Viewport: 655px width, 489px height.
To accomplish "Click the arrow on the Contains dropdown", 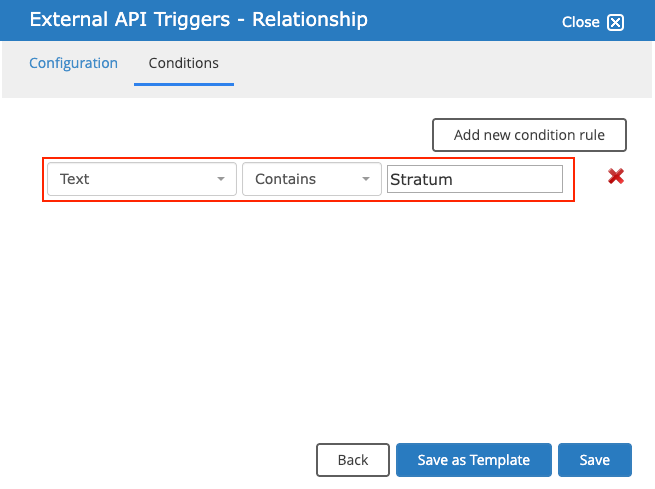I will point(366,179).
